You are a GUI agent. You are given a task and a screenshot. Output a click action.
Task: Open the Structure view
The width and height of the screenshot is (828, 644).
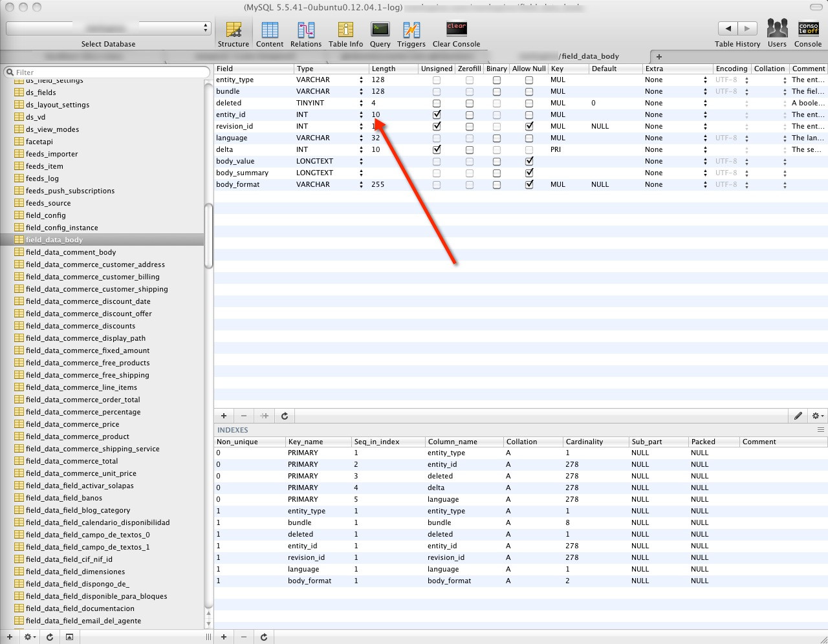234,34
